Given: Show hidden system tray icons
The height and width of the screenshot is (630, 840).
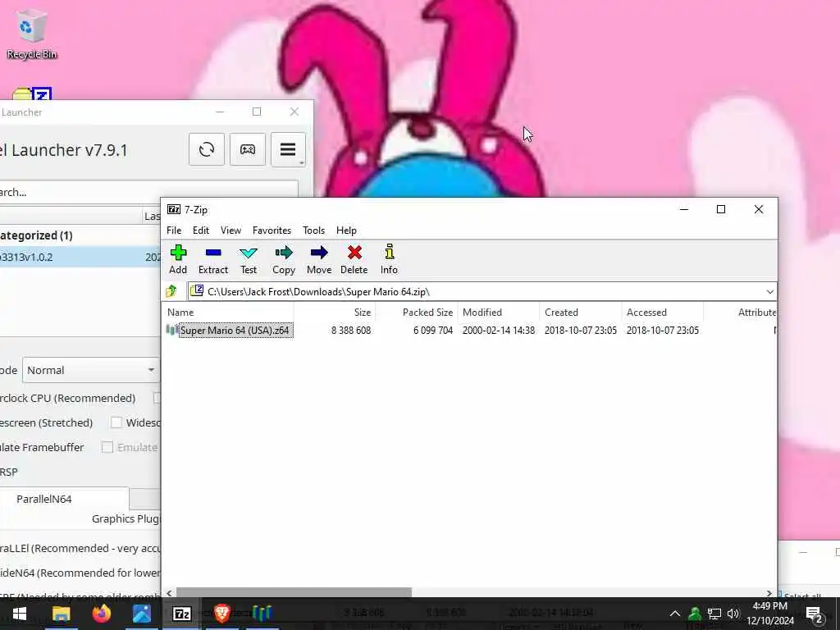Looking at the screenshot, I should click(675, 614).
